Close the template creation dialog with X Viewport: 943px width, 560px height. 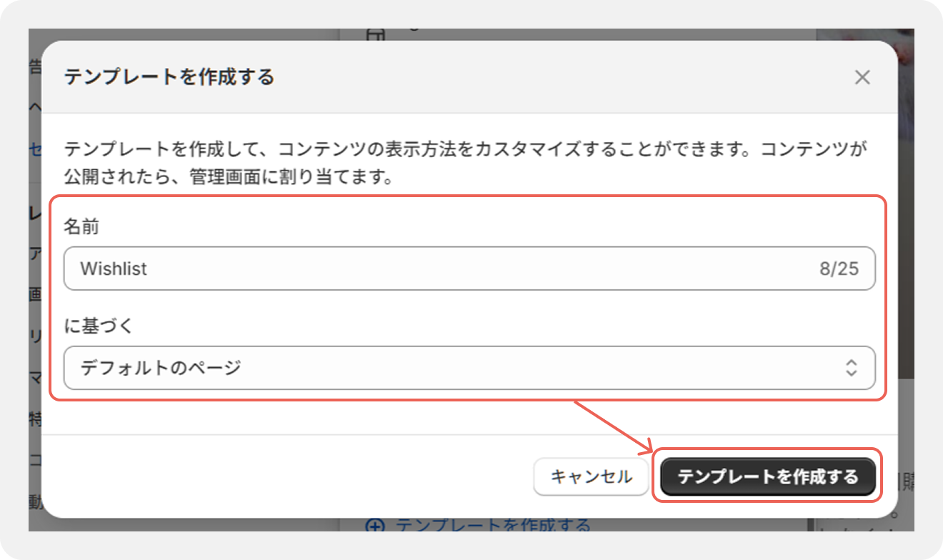point(862,77)
